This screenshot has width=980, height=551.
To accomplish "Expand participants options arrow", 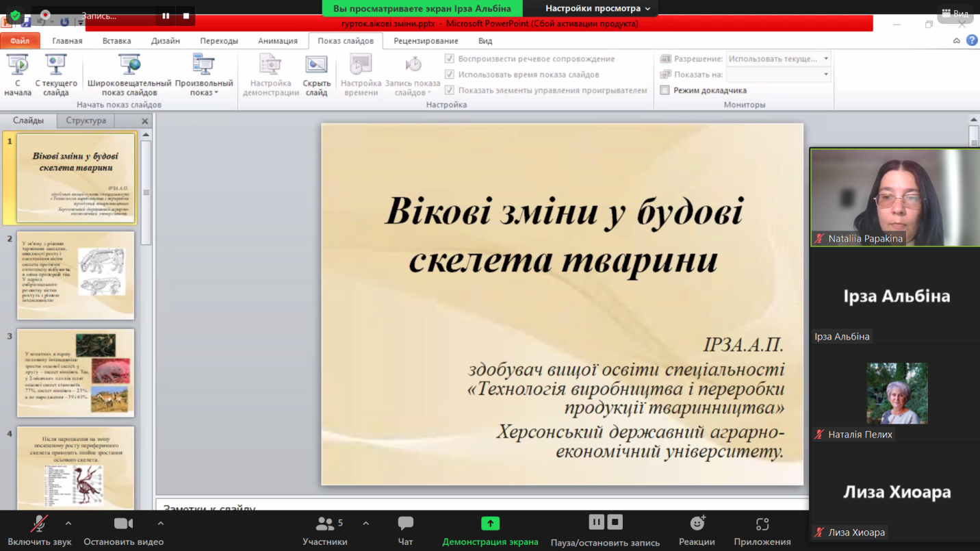I will point(365,524).
